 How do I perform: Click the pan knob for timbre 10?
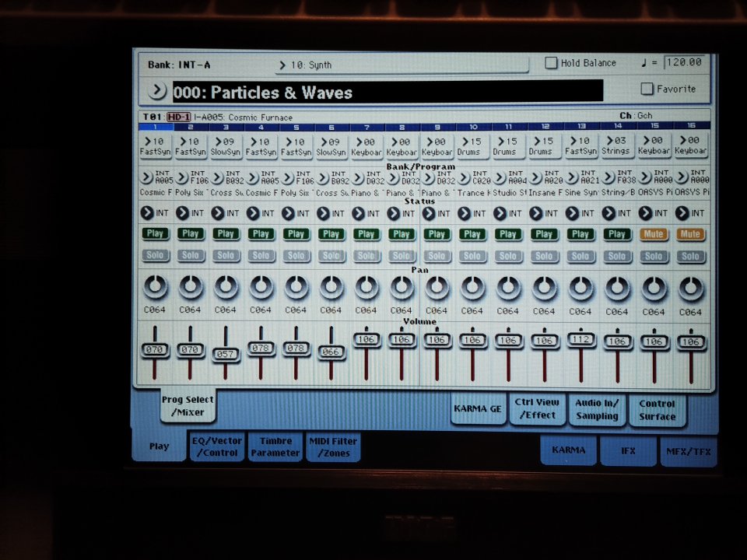(472, 288)
